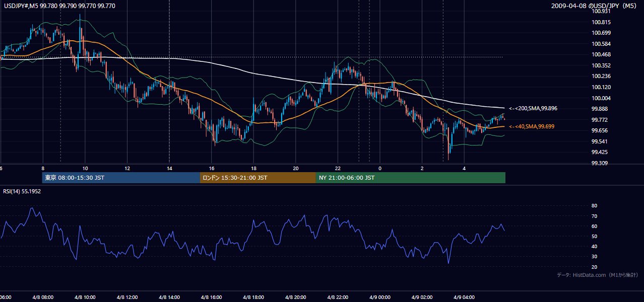The width and height of the screenshot is (644, 302).
Task: Click the bottom time label 4/8 18:00
Action: 254,297
